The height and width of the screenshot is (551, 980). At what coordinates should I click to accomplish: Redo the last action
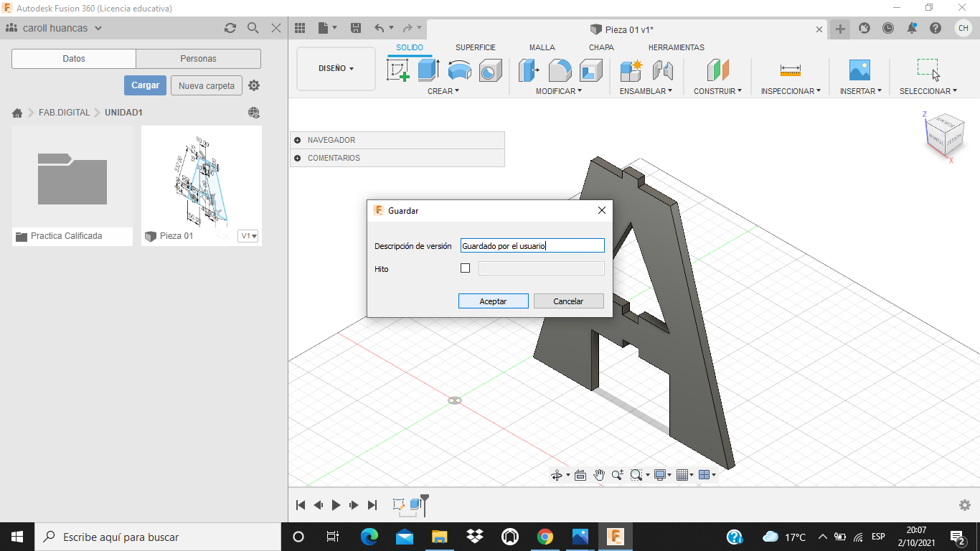407,28
